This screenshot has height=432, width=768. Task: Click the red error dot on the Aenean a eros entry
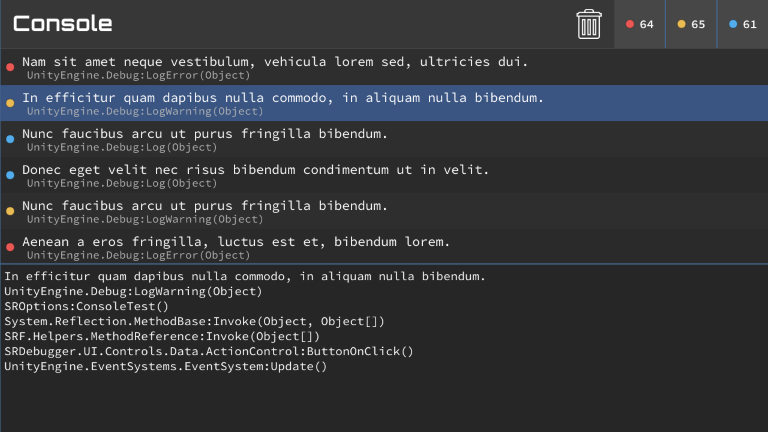10,247
